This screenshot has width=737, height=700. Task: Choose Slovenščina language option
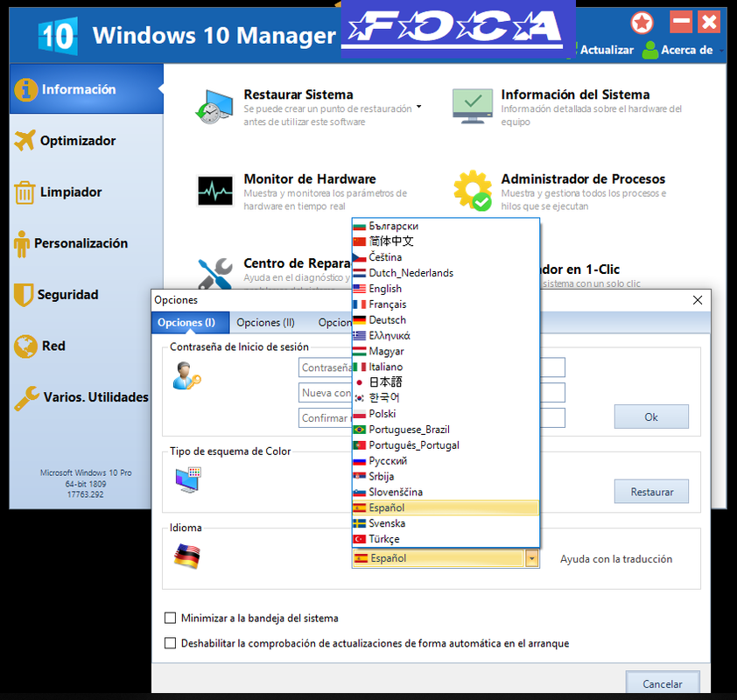446,492
